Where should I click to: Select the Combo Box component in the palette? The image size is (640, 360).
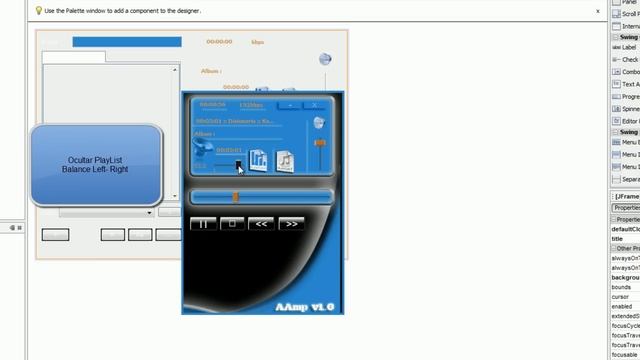point(625,72)
